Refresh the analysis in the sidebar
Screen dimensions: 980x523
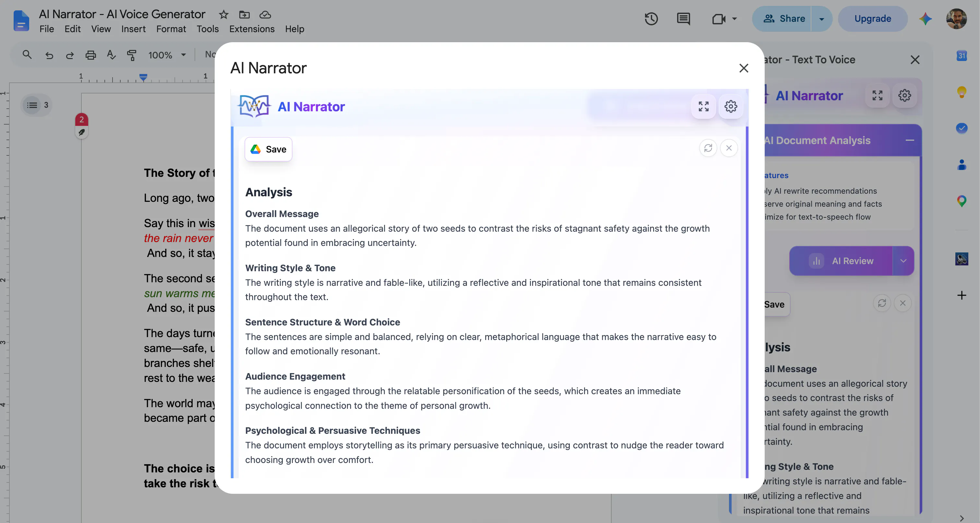tap(882, 303)
